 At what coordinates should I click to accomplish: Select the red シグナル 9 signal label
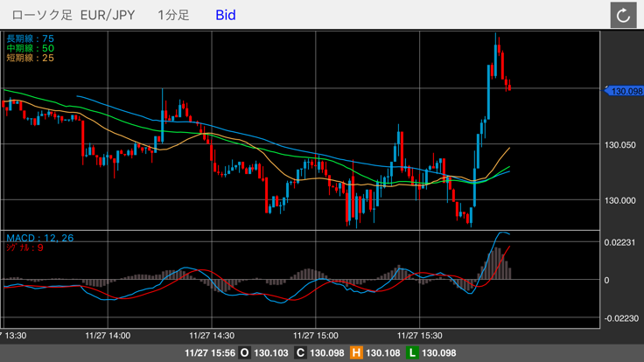pyautogui.click(x=24, y=247)
